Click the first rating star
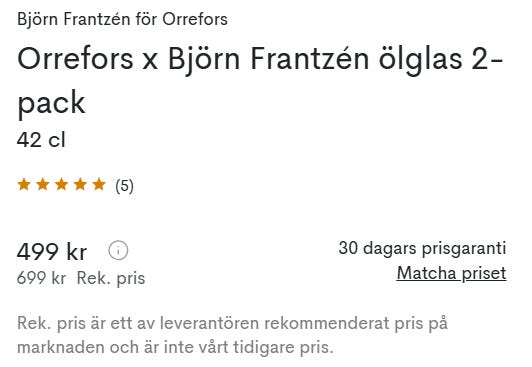This screenshot has width=532, height=367. [x=24, y=185]
